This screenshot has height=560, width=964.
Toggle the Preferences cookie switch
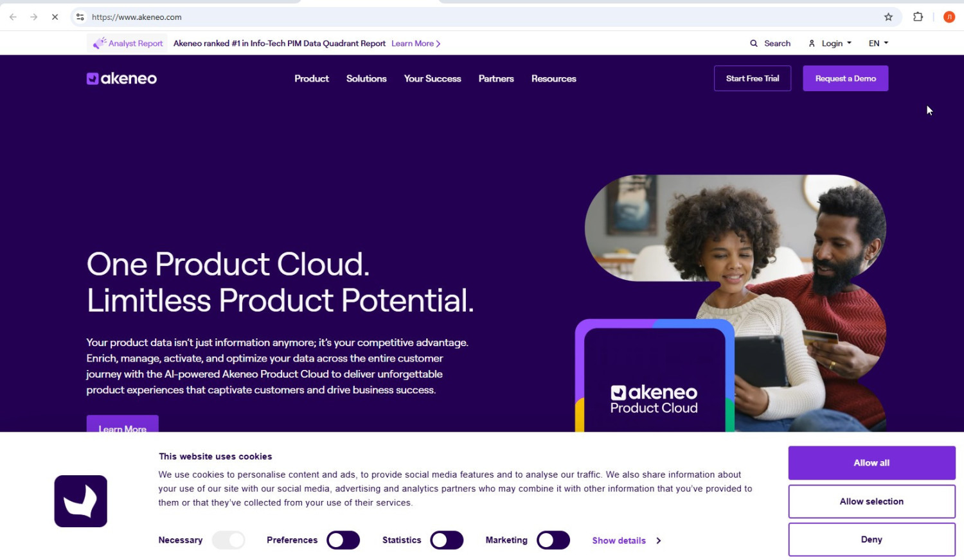point(343,540)
